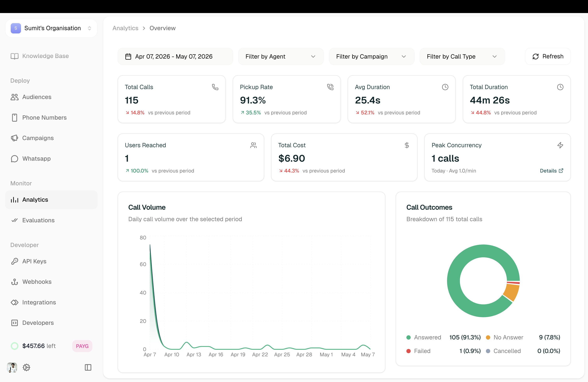Open Integrations page

tap(51, 302)
